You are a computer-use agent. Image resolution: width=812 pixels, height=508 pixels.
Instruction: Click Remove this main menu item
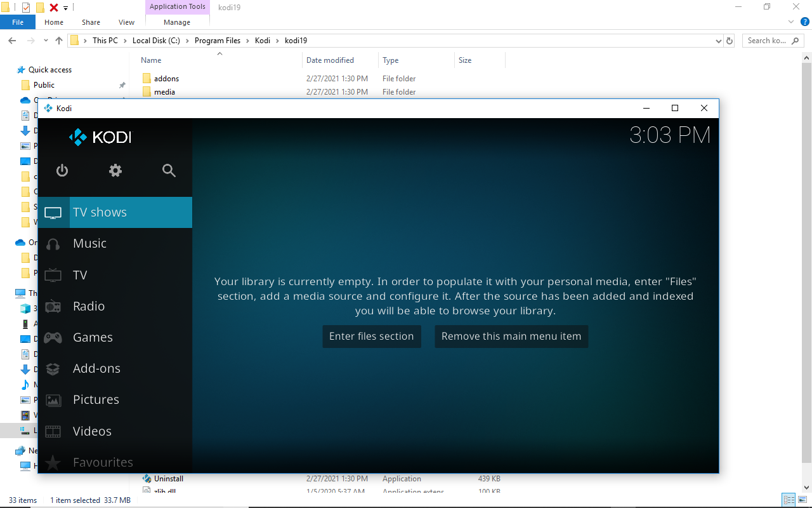point(511,337)
